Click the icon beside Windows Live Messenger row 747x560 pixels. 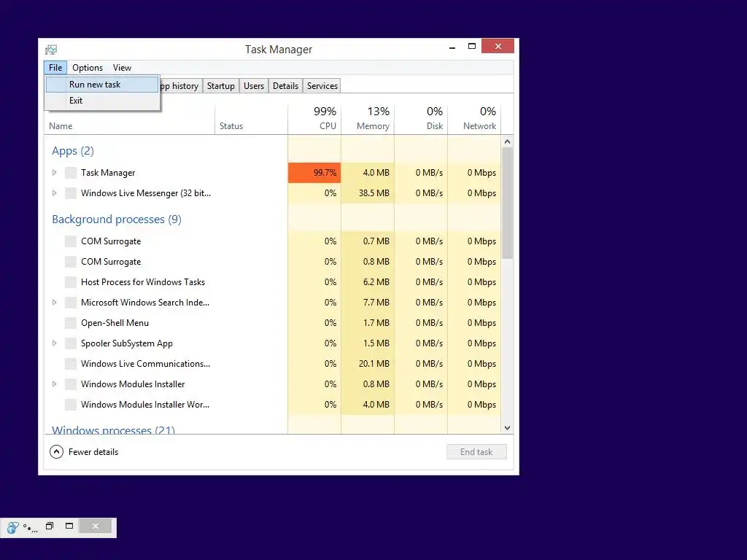coord(71,193)
